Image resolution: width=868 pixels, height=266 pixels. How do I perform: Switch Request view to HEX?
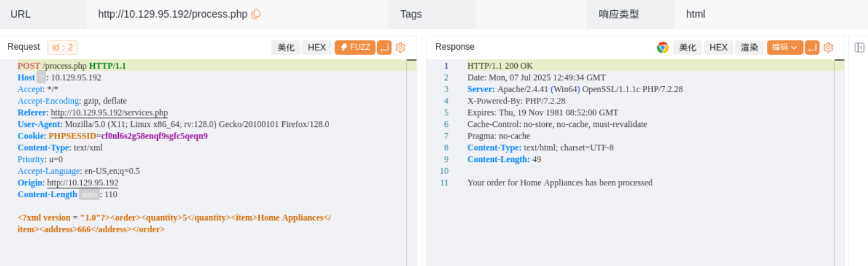point(317,47)
